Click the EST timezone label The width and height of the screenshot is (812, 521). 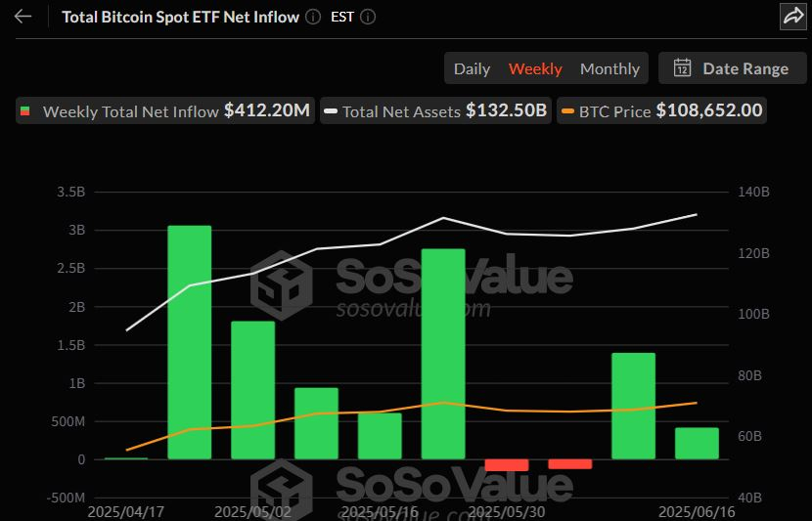click(x=341, y=17)
